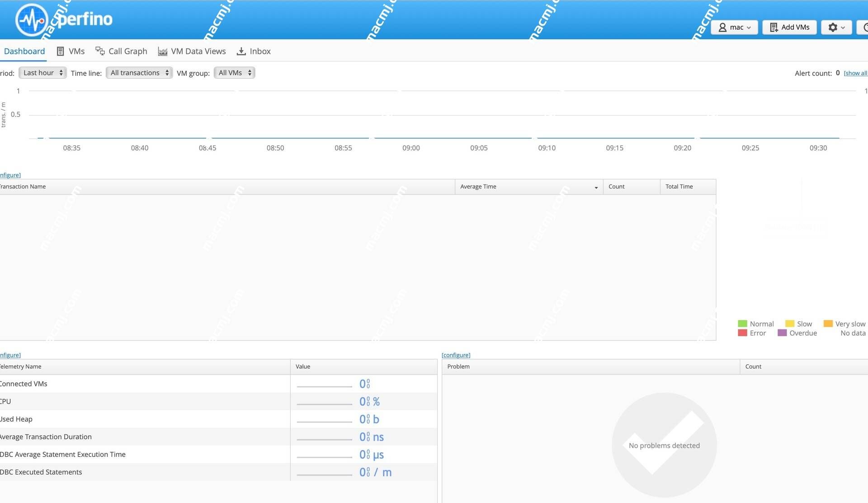Open the mac user account menu

pyautogui.click(x=734, y=28)
